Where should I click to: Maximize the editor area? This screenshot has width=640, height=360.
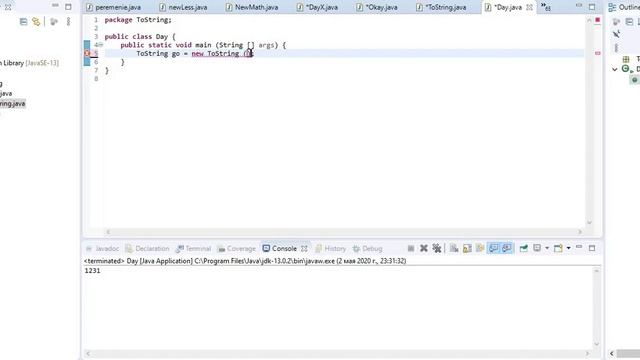point(592,7)
